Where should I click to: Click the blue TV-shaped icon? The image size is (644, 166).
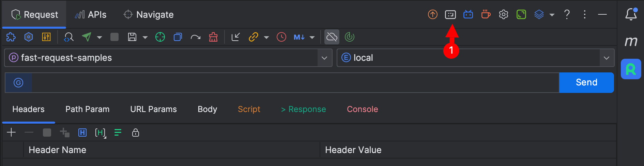pos(468,14)
